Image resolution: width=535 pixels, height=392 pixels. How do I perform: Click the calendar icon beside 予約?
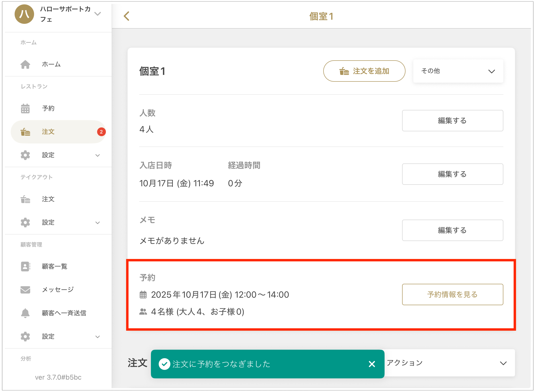tap(25, 108)
